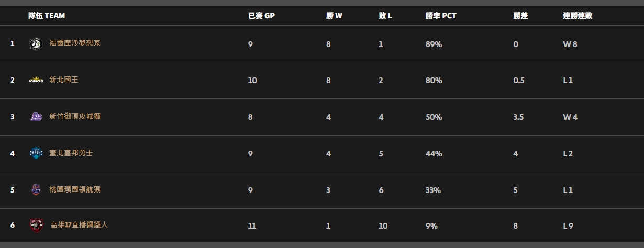This screenshot has width=644, height=248.
Task: Click the Taipei Fubon Braves logo
Action: tap(36, 153)
